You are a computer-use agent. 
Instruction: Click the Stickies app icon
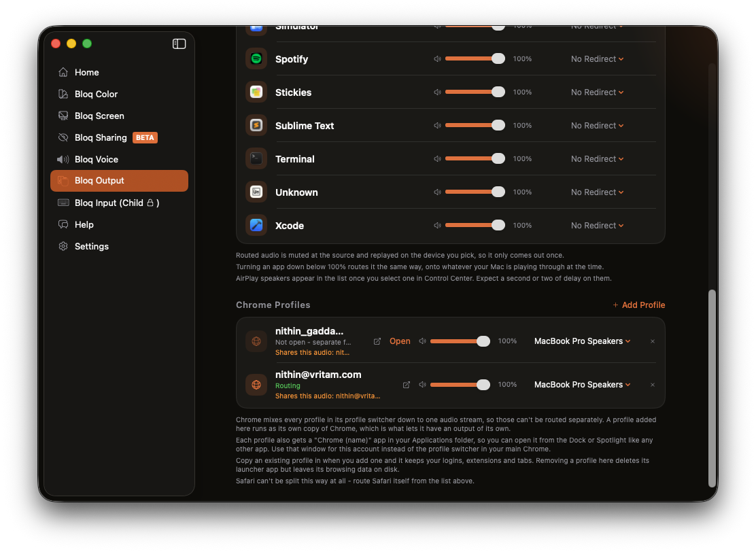tap(256, 92)
